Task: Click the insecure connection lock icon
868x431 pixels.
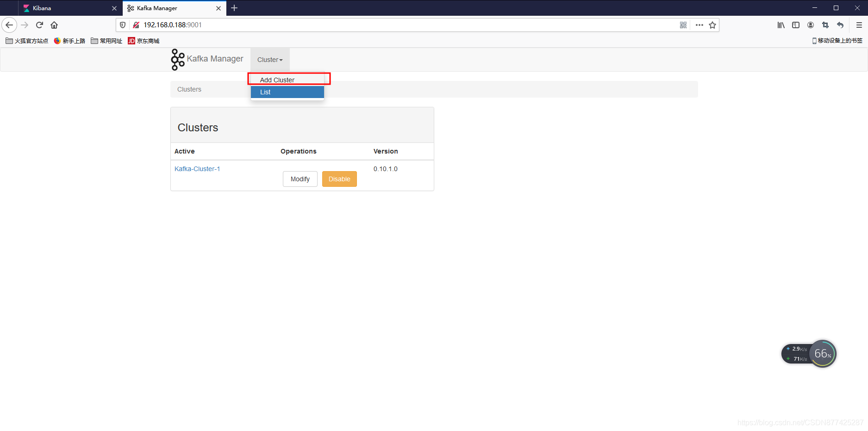Action: pyautogui.click(x=136, y=25)
